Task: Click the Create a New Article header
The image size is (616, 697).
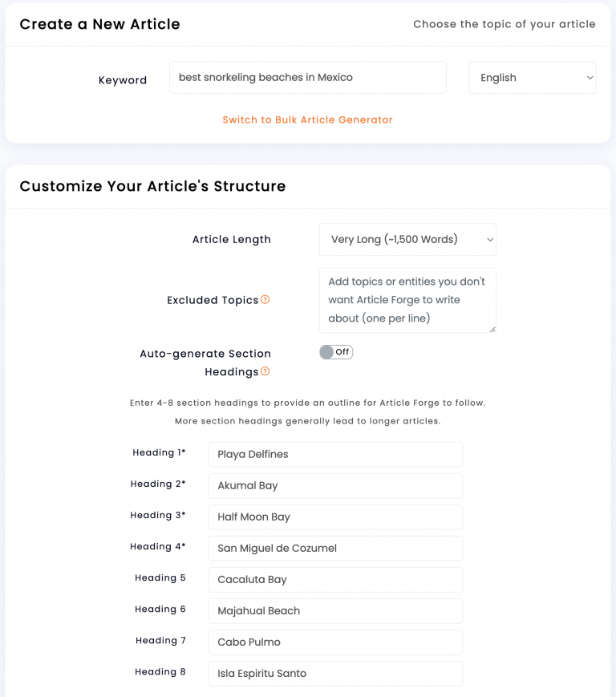Action: pyautogui.click(x=99, y=24)
